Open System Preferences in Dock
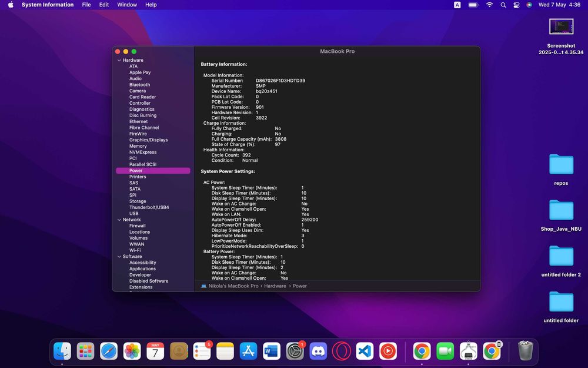 295,352
